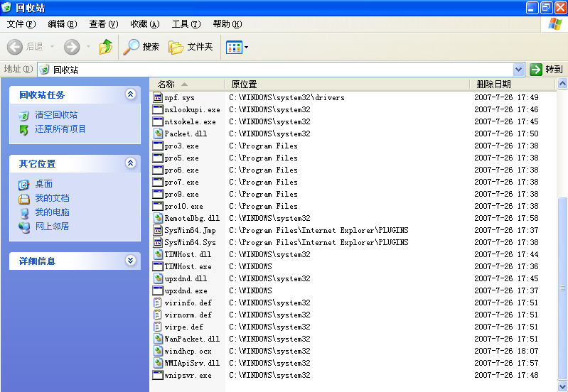Screen dimensions: 568x392
Task: Select the Packet.dll file icon
Action: pyautogui.click(x=158, y=134)
